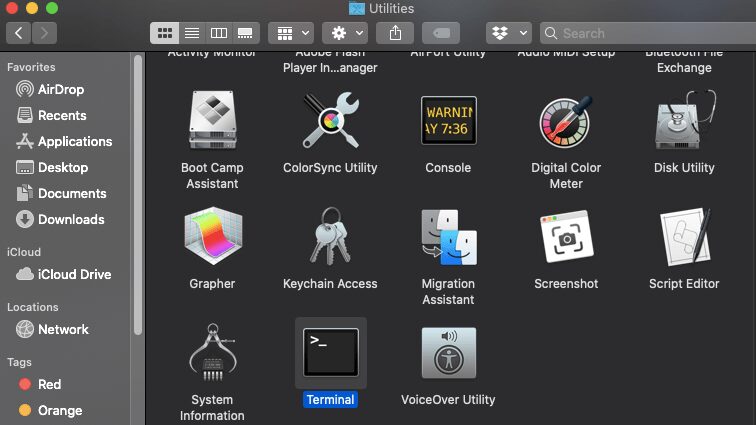Open Desktop in the sidebar
This screenshot has height=425, width=756.
[53, 167]
